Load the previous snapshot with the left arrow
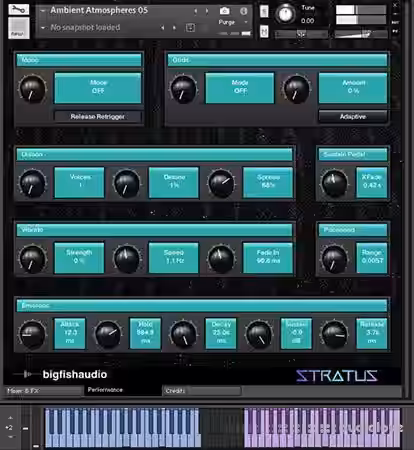The width and height of the screenshot is (414, 450). click(x=162, y=28)
